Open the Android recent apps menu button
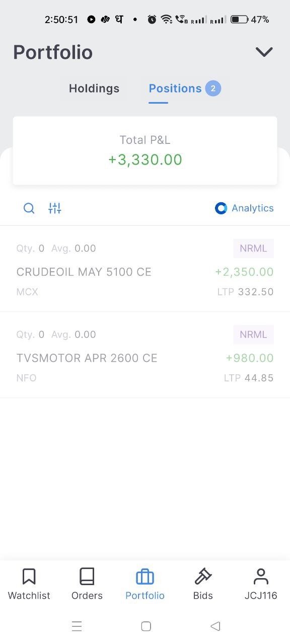 pos(77,626)
